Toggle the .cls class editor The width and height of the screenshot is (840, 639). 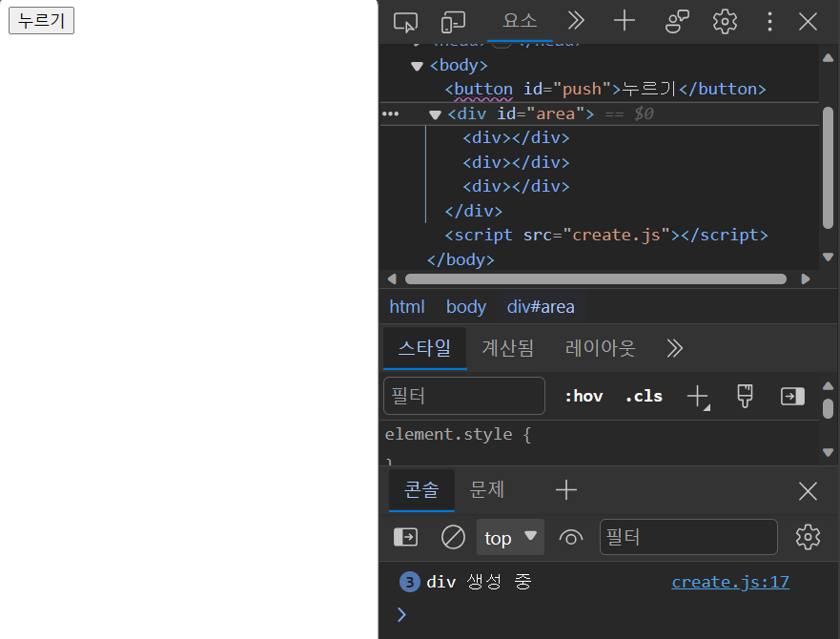[x=644, y=396]
